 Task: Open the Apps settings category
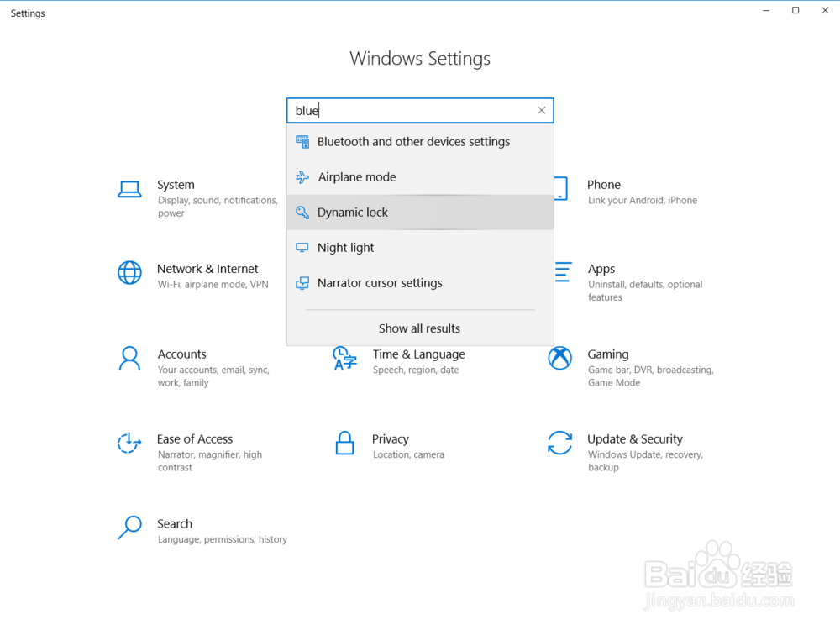(x=629, y=281)
